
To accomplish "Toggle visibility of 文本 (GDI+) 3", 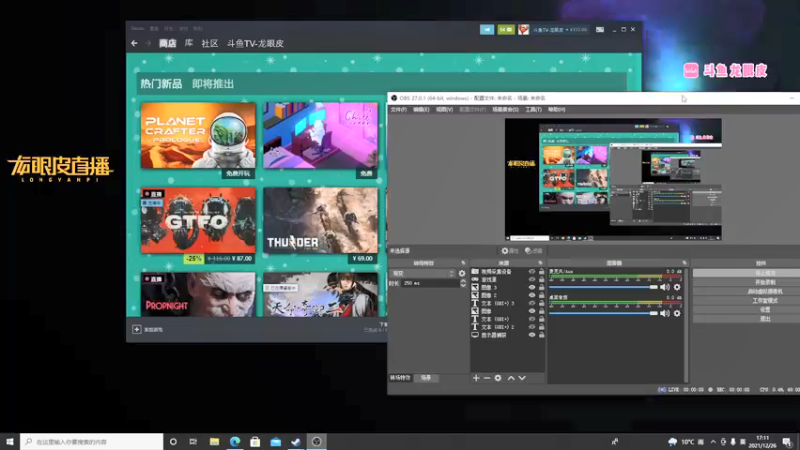I will pos(532,303).
